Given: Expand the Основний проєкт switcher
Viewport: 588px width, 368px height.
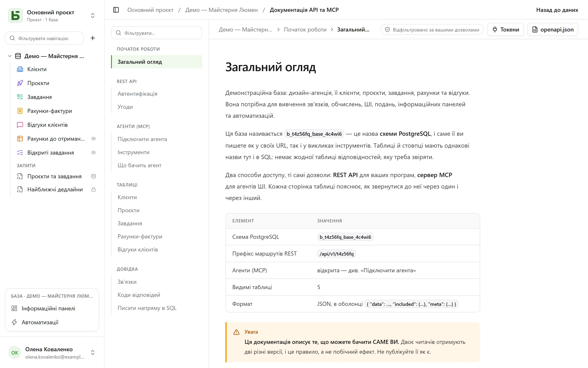Looking at the screenshot, I should point(92,16).
